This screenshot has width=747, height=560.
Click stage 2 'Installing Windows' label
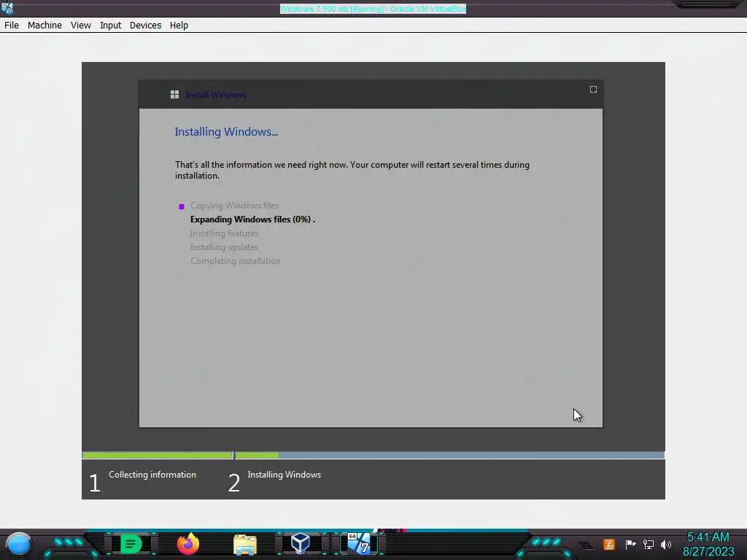coord(285,475)
